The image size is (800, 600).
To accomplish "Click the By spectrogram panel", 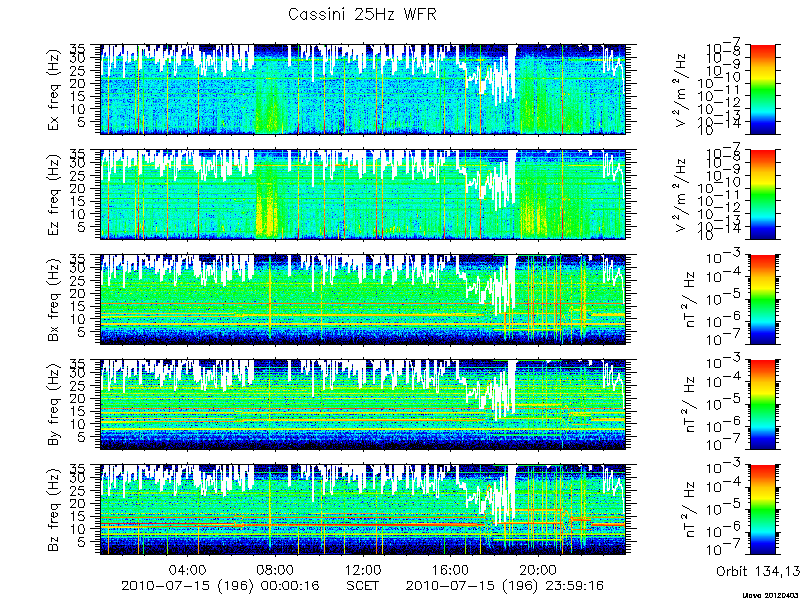I will click(x=363, y=405).
